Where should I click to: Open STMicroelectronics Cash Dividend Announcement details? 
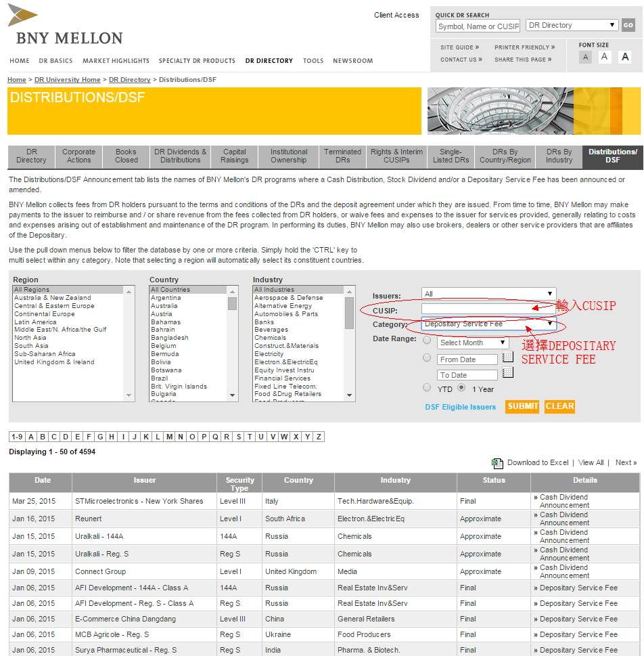pyautogui.click(x=564, y=501)
